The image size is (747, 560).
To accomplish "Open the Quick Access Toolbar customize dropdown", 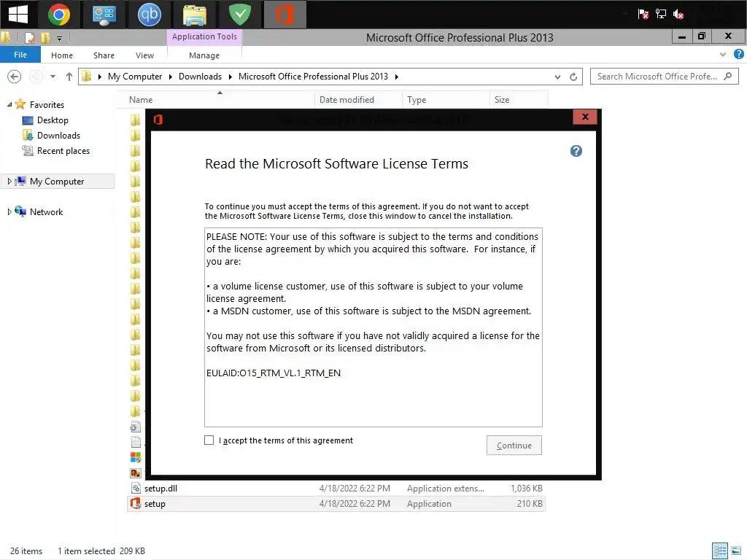I will 60,38.
